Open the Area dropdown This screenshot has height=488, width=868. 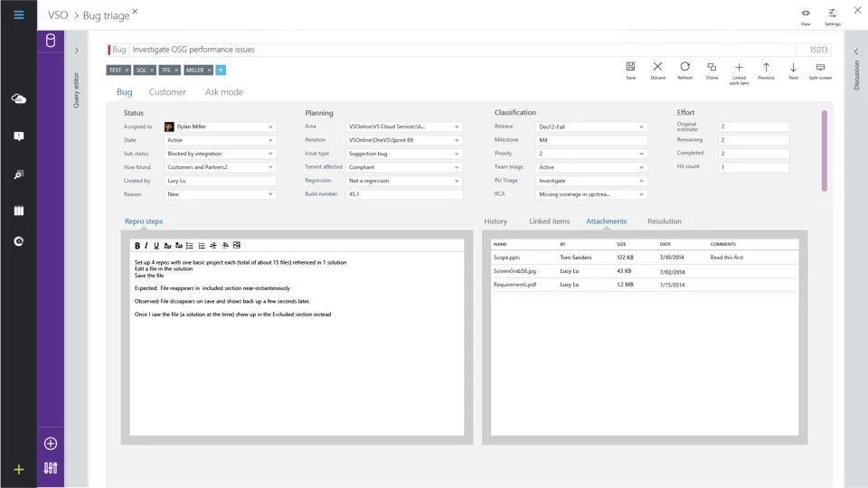404,127
